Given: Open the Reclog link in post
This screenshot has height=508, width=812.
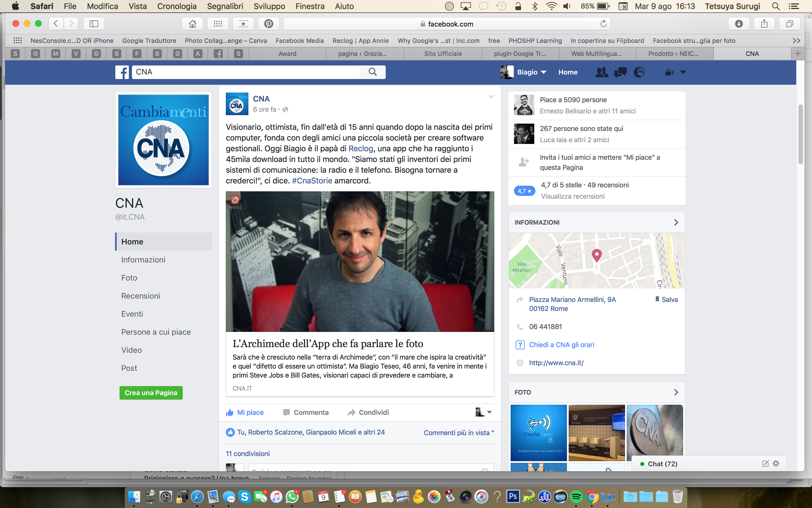Looking at the screenshot, I should click(x=361, y=148).
